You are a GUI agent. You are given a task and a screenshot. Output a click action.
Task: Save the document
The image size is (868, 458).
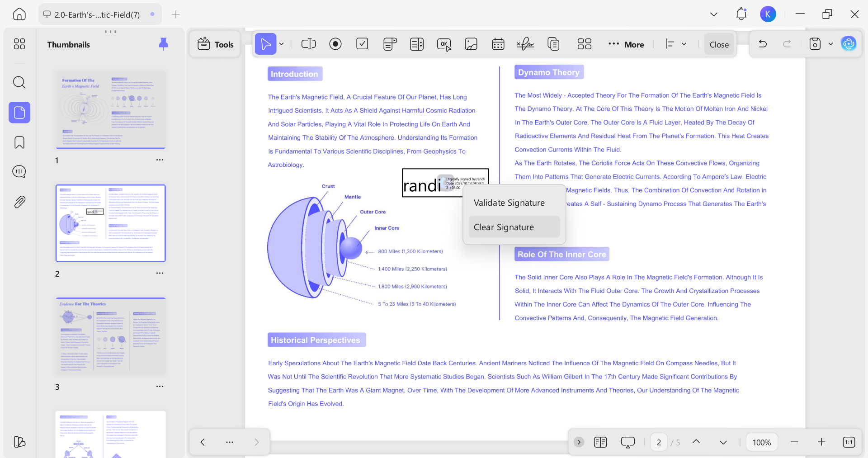click(x=815, y=44)
